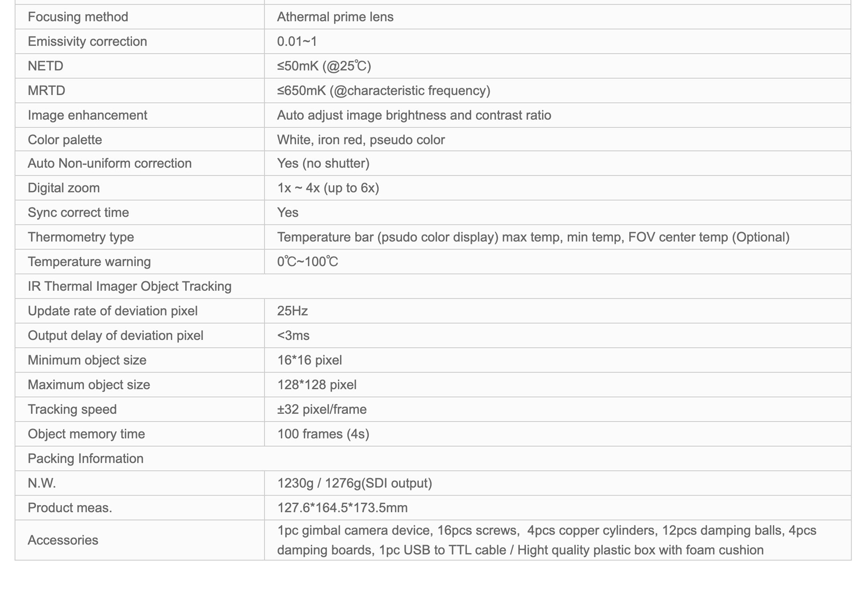
Task: Click the "IR Thermal Imager Object Tracking" heading
Action: tap(130, 286)
